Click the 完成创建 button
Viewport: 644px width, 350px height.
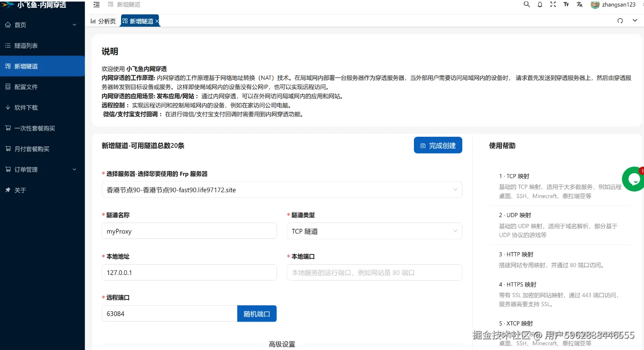[438, 145]
